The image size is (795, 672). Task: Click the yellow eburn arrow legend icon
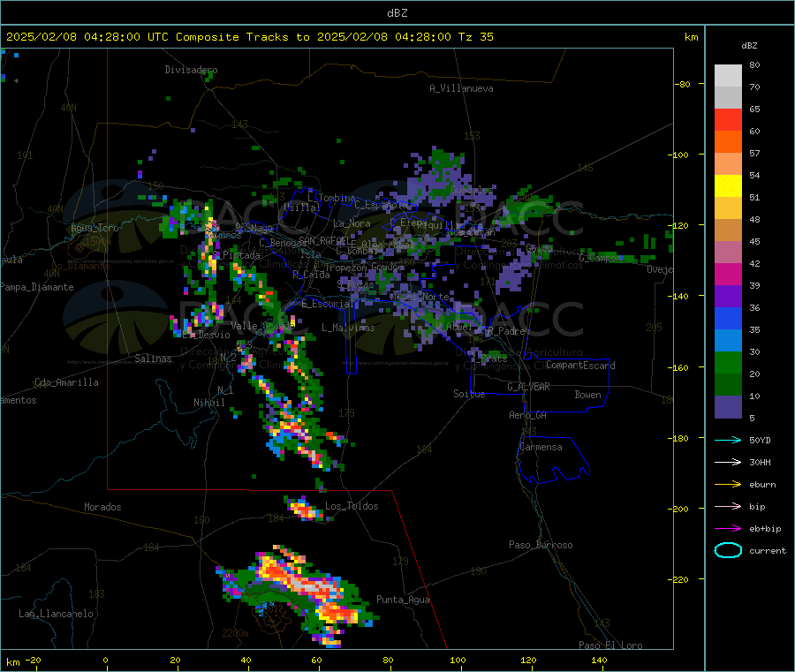[x=728, y=485]
